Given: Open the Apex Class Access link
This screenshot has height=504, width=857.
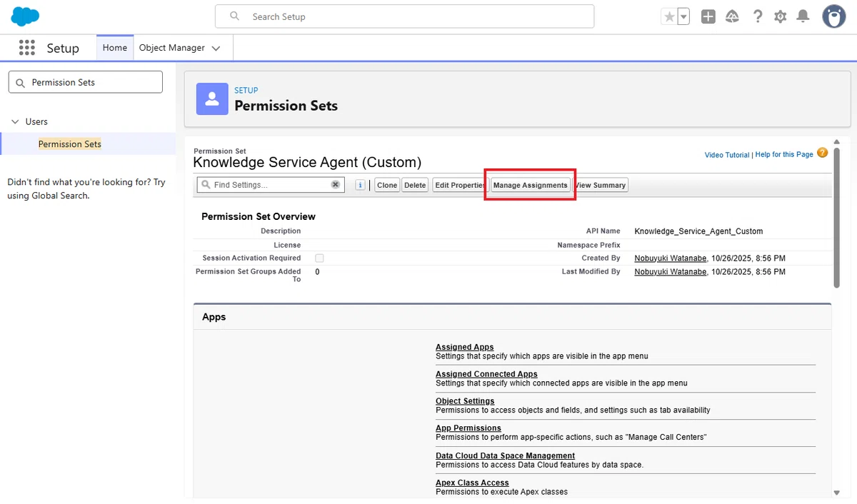Looking at the screenshot, I should click(x=472, y=483).
